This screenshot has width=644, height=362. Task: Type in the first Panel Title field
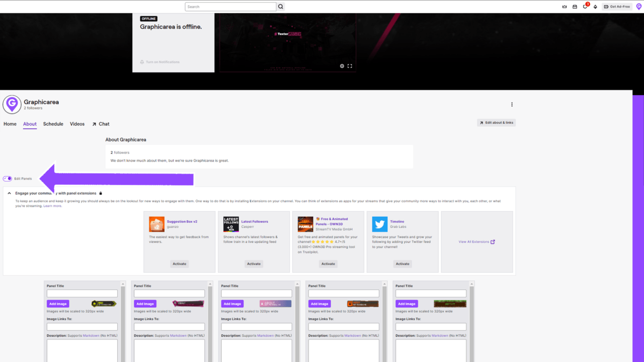(x=82, y=293)
